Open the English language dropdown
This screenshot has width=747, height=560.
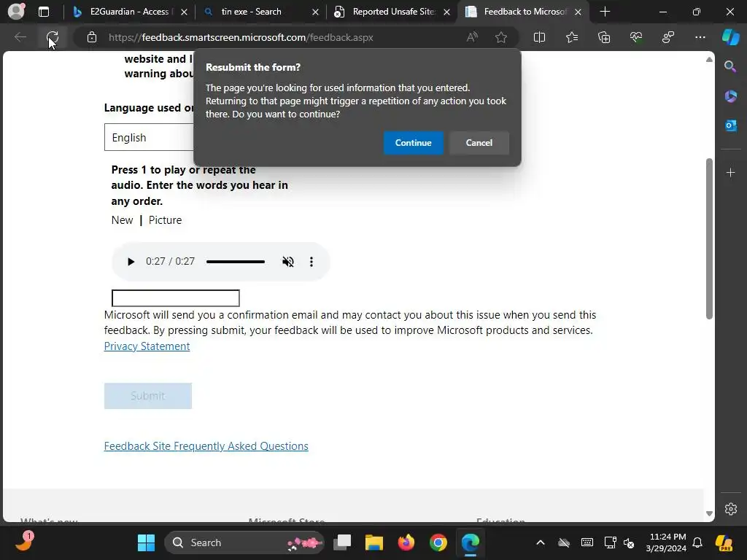click(x=149, y=137)
